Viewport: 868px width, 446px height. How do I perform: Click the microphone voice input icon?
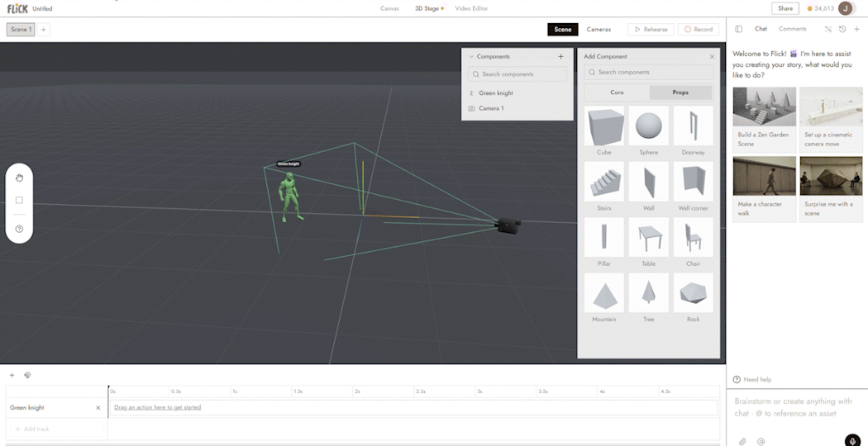853,441
